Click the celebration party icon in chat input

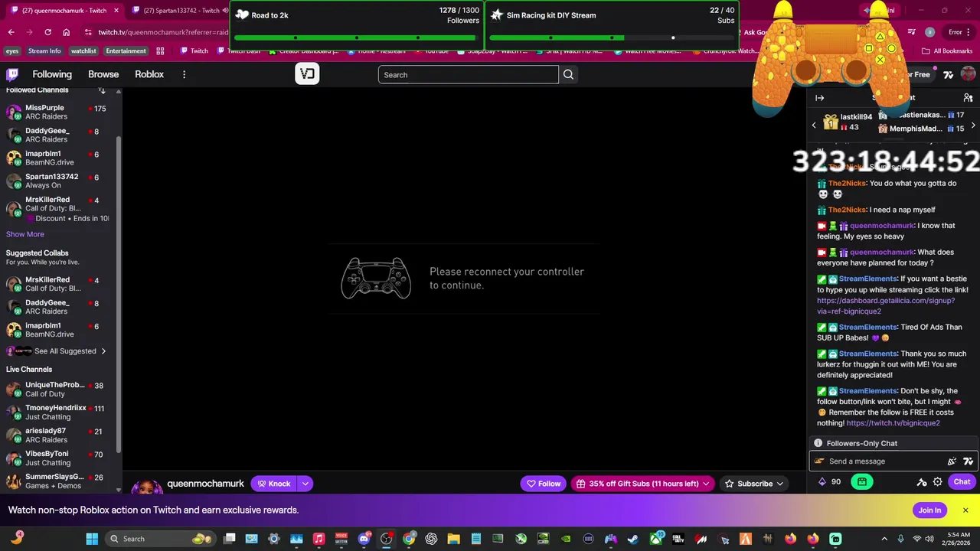pos(952,461)
